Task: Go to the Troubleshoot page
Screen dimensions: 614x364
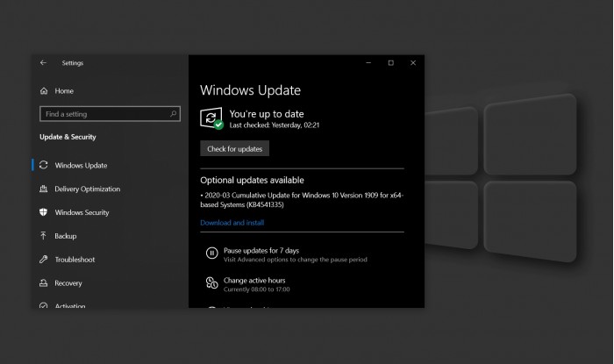Action: click(x=75, y=261)
